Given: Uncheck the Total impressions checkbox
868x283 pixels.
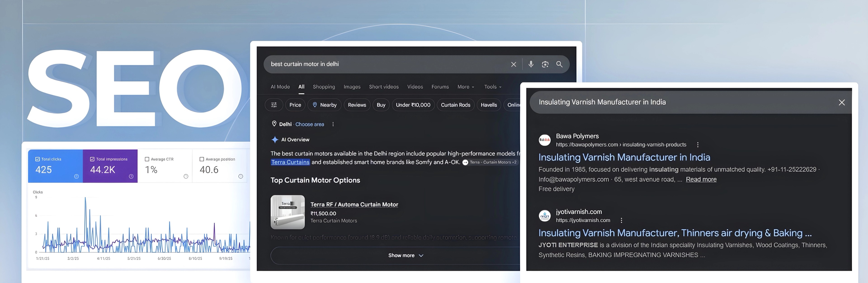Looking at the screenshot, I should click(92, 159).
